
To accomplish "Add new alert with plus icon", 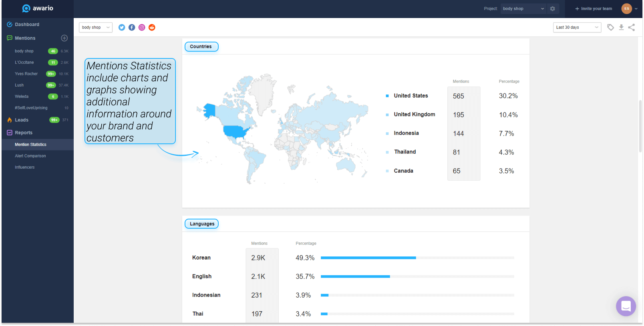I will click(x=64, y=38).
